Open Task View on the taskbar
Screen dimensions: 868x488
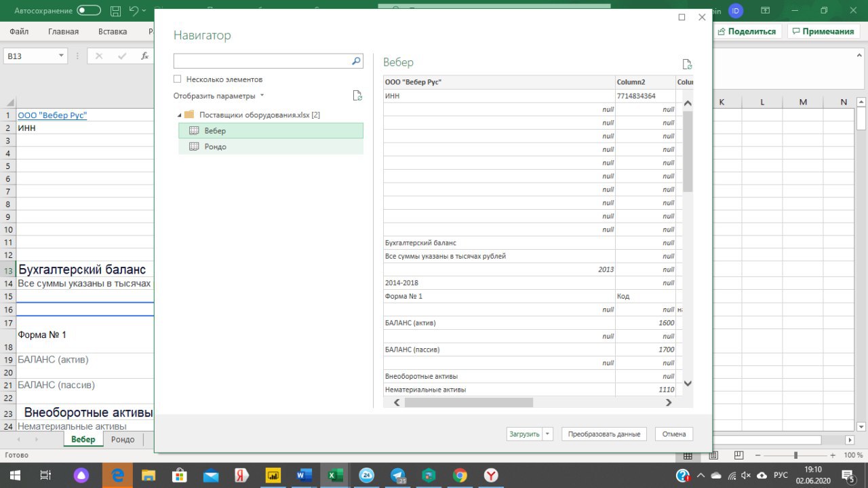[x=46, y=475]
